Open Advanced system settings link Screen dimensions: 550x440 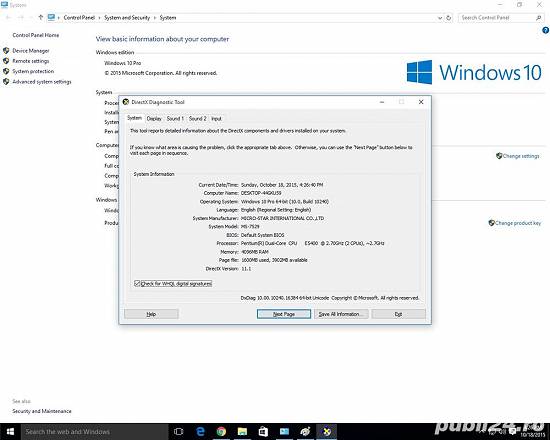[x=42, y=82]
